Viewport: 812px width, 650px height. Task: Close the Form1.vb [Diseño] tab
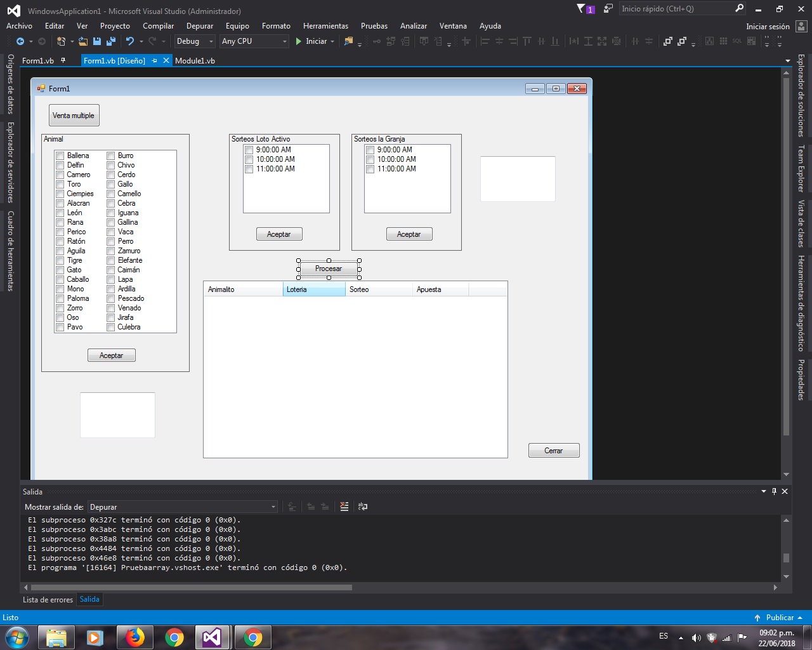[x=166, y=60]
